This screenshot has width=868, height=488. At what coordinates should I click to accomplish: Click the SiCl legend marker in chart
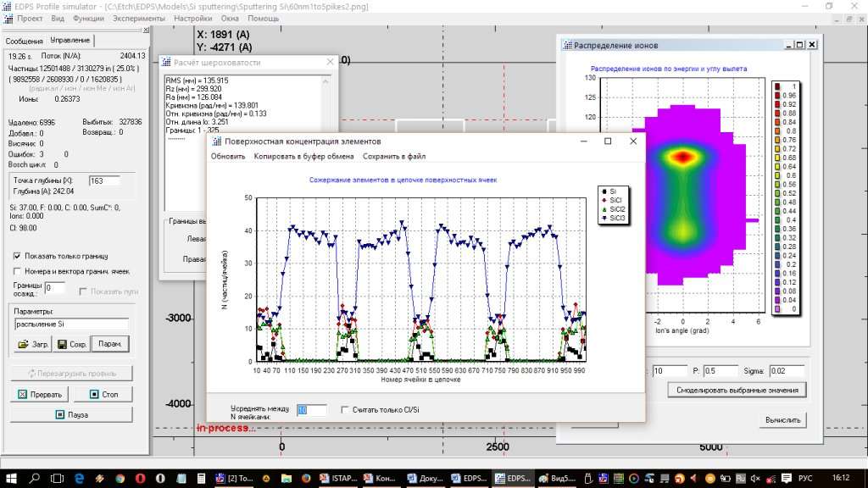pos(604,200)
